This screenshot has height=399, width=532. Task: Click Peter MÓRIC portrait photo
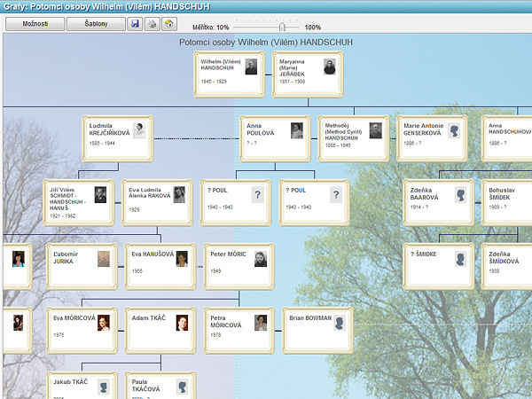[261, 259]
